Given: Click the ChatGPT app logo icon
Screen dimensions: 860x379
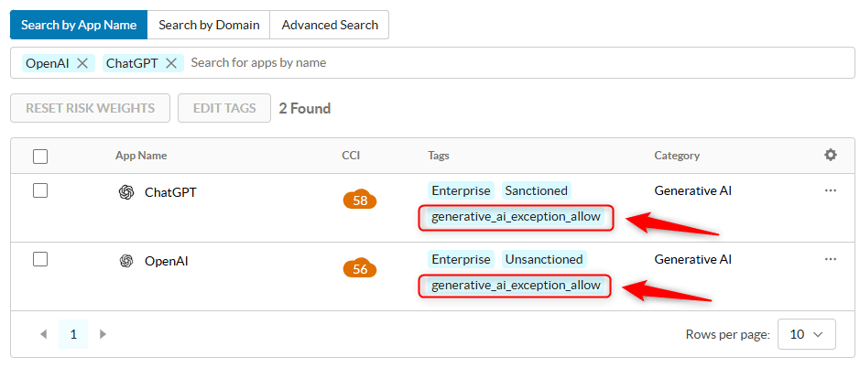Looking at the screenshot, I should tap(127, 193).
